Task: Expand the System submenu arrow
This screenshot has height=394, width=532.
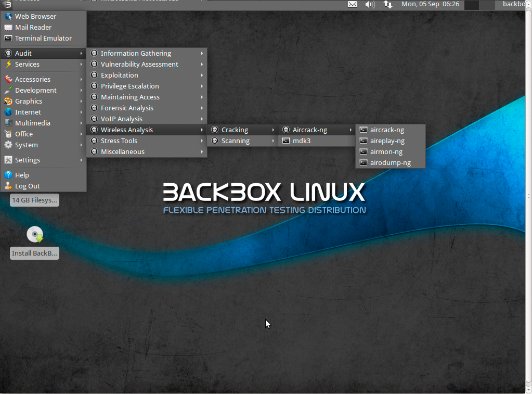Action: click(81, 145)
